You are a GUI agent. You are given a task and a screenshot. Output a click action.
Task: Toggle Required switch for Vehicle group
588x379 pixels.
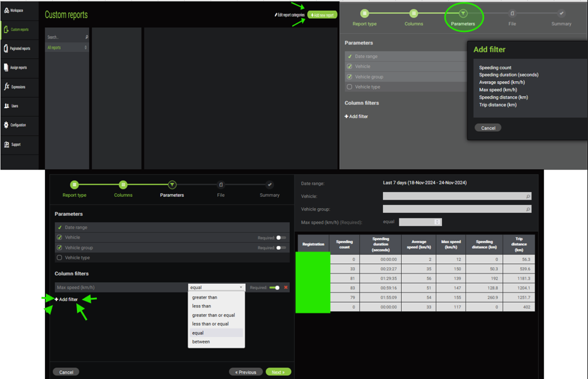pos(280,248)
